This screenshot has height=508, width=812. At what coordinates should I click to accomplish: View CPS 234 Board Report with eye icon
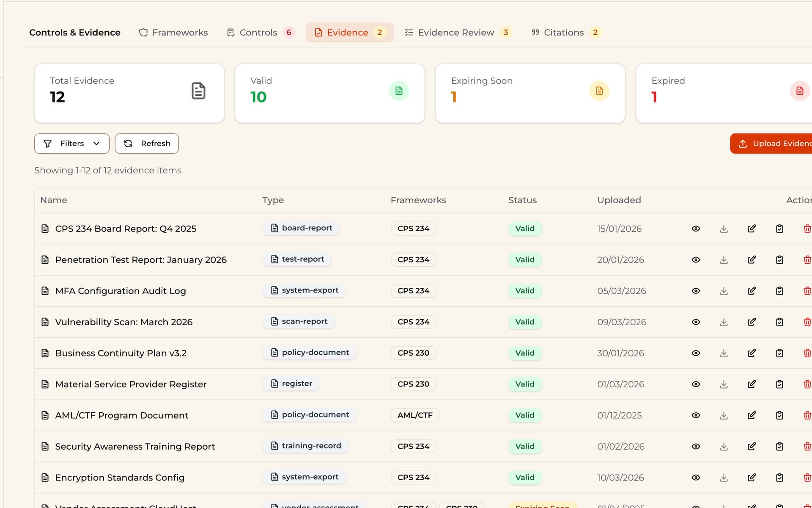(696, 229)
